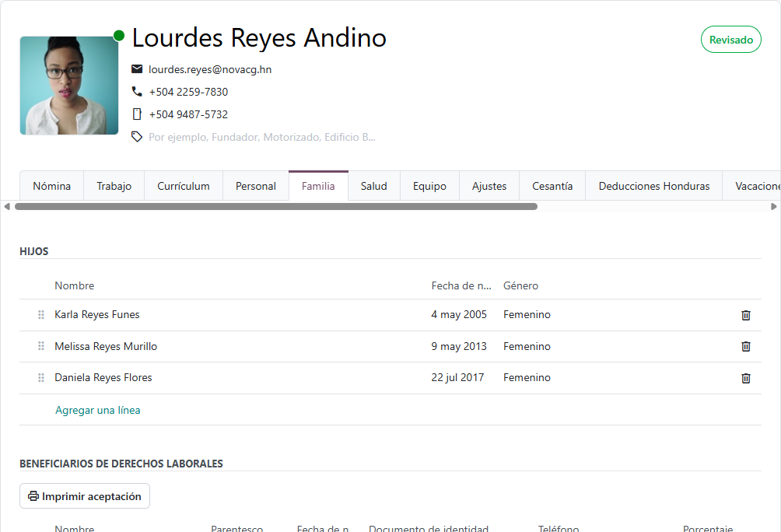Open the Nómina tab
Screen dimensions: 781x532
point(52,186)
